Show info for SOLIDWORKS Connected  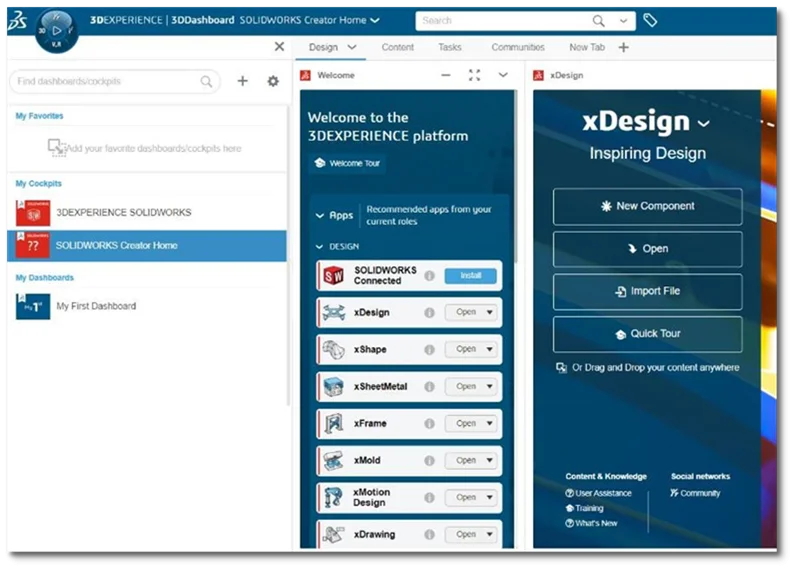[429, 276]
